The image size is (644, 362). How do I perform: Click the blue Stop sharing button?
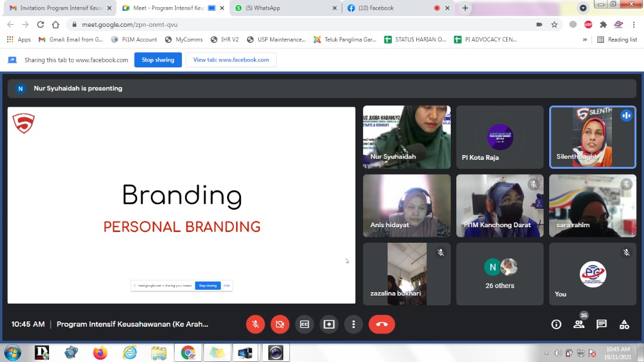157,60
